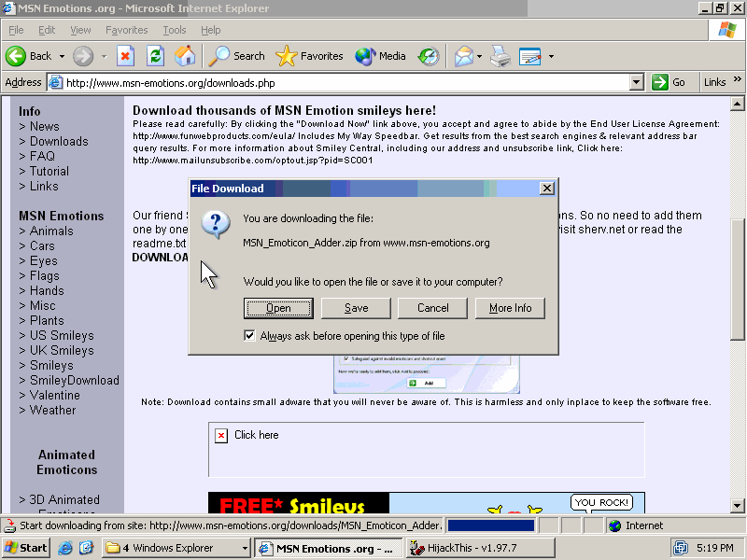This screenshot has width=747, height=560.
Task: Visit the FAQ sidebar link
Action: point(42,156)
